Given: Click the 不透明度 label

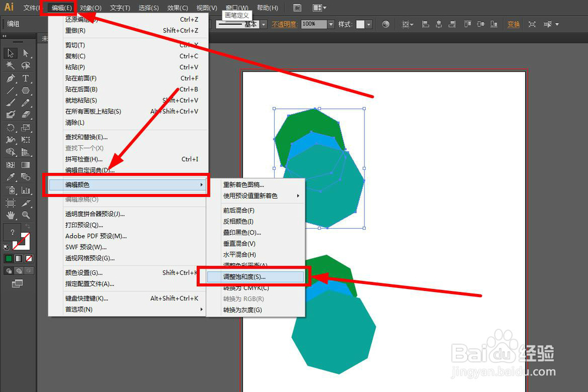Looking at the screenshot, I should tap(285, 24).
